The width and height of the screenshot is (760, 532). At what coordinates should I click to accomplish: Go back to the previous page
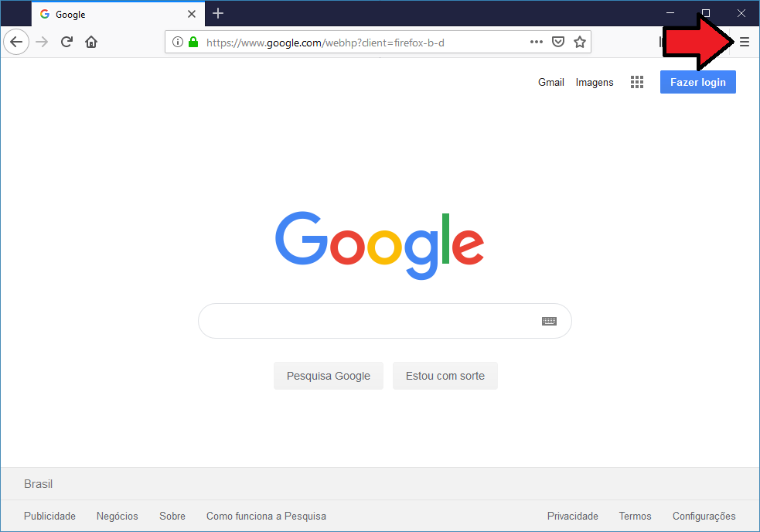pos(16,43)
